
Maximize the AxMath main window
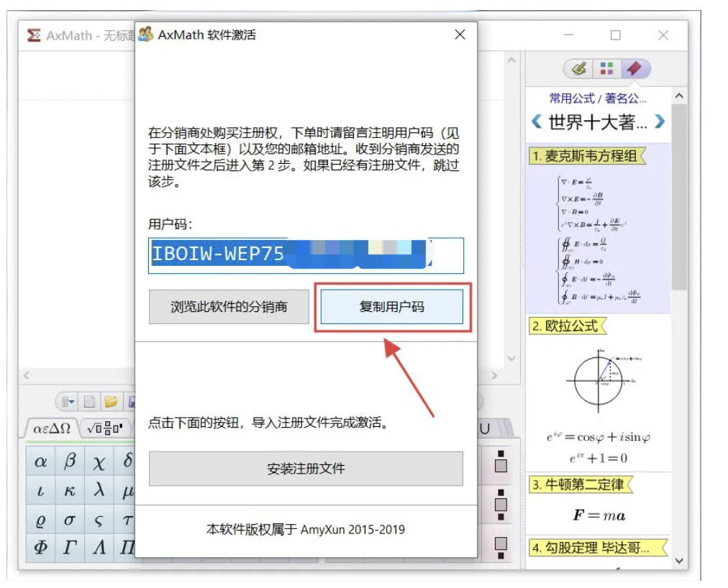pos(616,35)
